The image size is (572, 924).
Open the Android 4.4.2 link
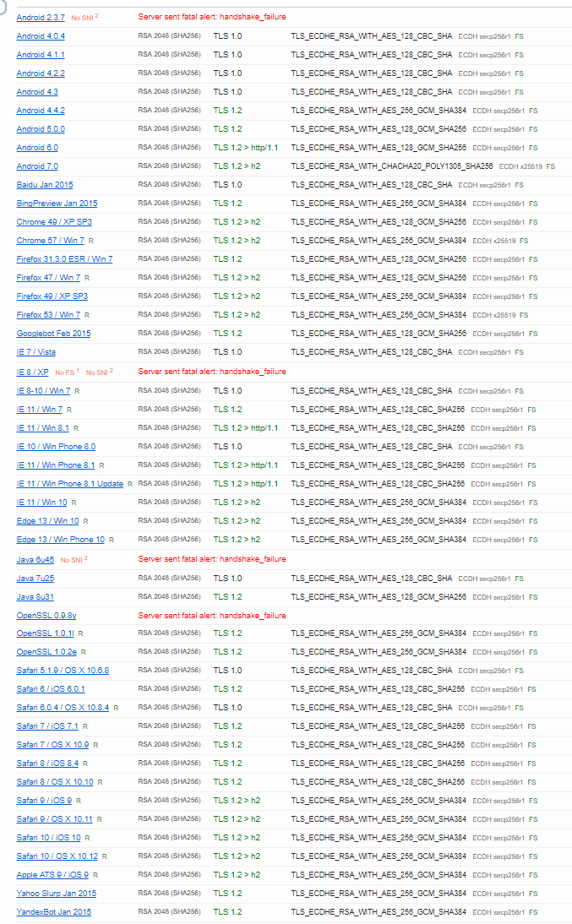click(x=41, y=110)
